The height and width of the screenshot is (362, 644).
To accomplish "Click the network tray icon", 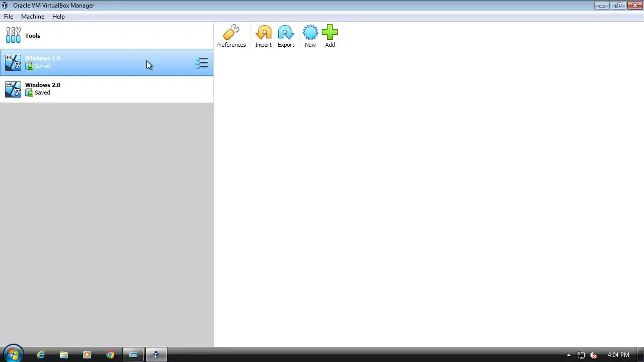I will pyautogui.click(x=581, y=355).
